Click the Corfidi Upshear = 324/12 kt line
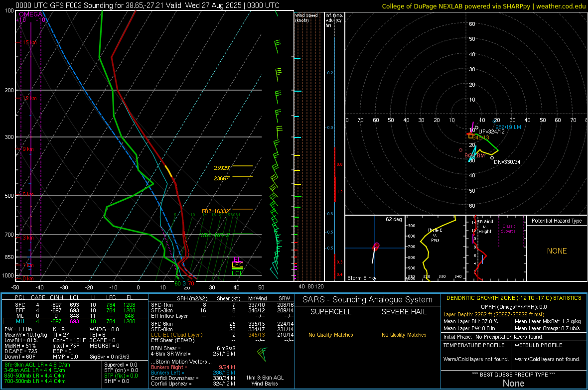The width and height of the screenshot is (588, 390). pos(193,384)
